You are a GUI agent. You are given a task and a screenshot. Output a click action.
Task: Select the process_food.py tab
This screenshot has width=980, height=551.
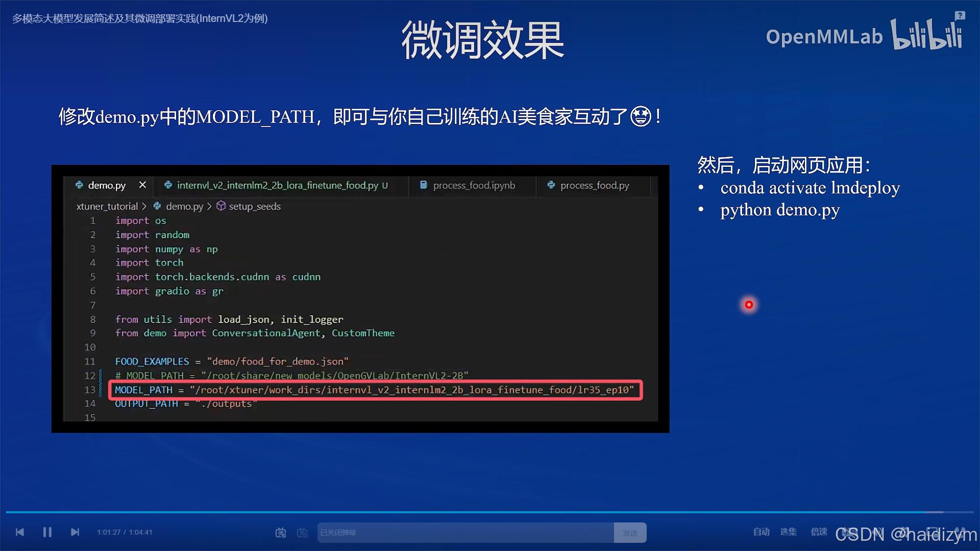point(594,186)
